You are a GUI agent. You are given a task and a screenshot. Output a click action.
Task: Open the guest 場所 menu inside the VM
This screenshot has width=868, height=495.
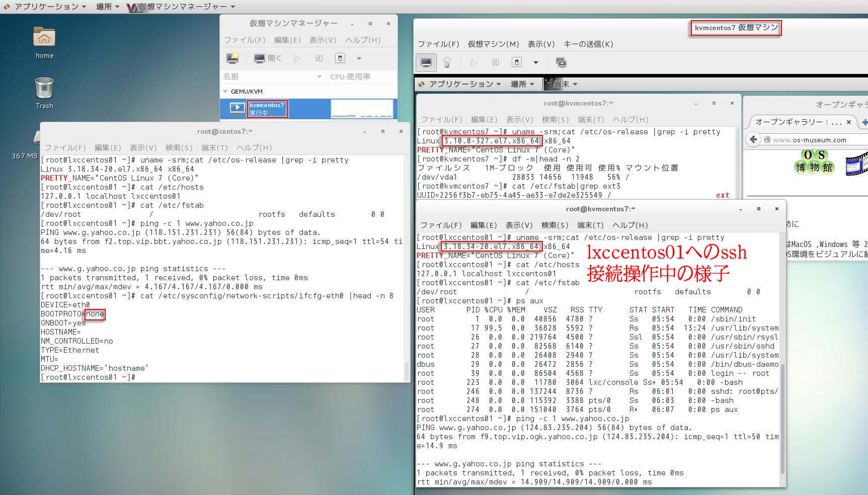(x=522, y=84)
